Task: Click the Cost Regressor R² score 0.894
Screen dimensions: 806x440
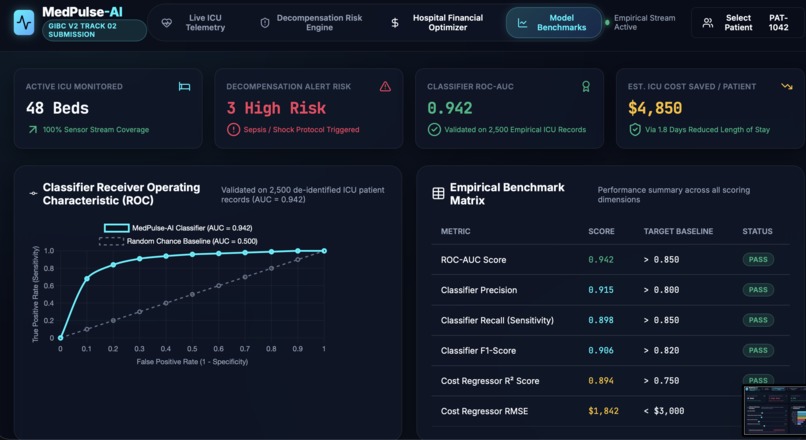Action: pyautogui.click(x=601, y=381)
